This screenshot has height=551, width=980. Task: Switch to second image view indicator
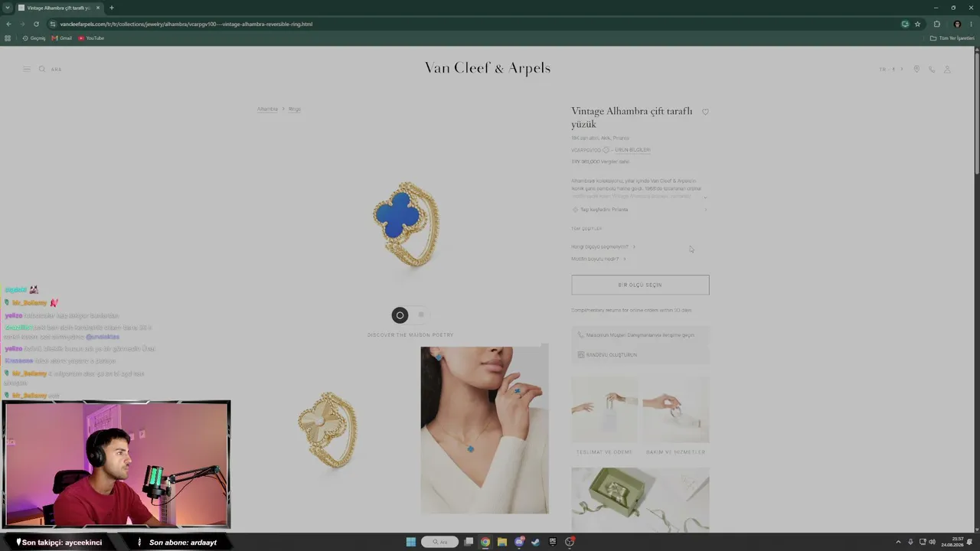[x=421, y=315]
